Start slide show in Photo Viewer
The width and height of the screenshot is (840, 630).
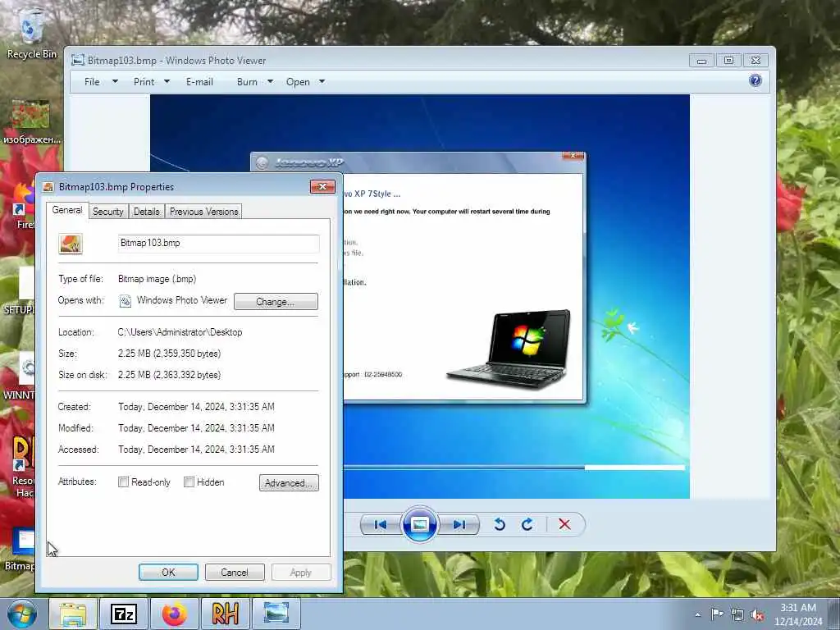[x=419, y=524]
